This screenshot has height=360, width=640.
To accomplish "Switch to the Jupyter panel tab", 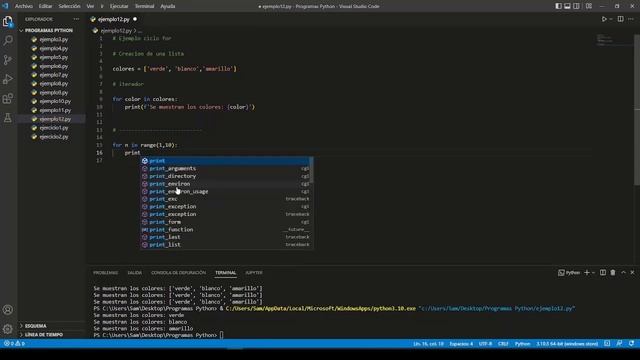I will [x=254, y=273].
